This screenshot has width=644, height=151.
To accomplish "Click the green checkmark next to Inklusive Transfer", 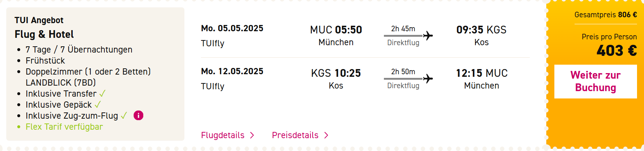I will pos(102,94).
